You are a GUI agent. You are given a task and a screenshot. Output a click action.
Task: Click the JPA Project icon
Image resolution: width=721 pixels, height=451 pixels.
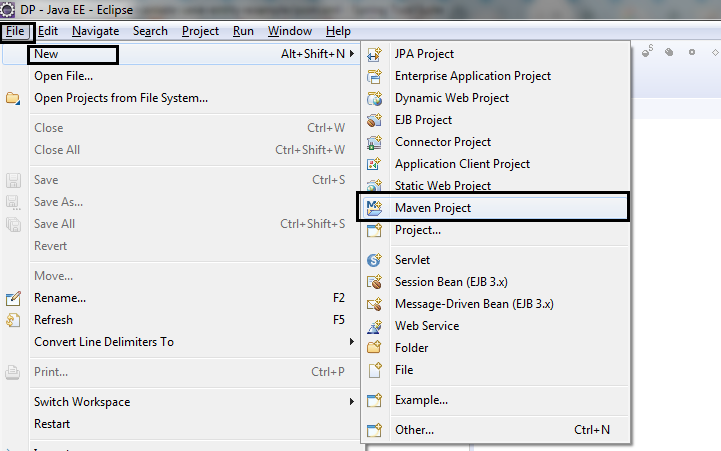click(375, 54)
